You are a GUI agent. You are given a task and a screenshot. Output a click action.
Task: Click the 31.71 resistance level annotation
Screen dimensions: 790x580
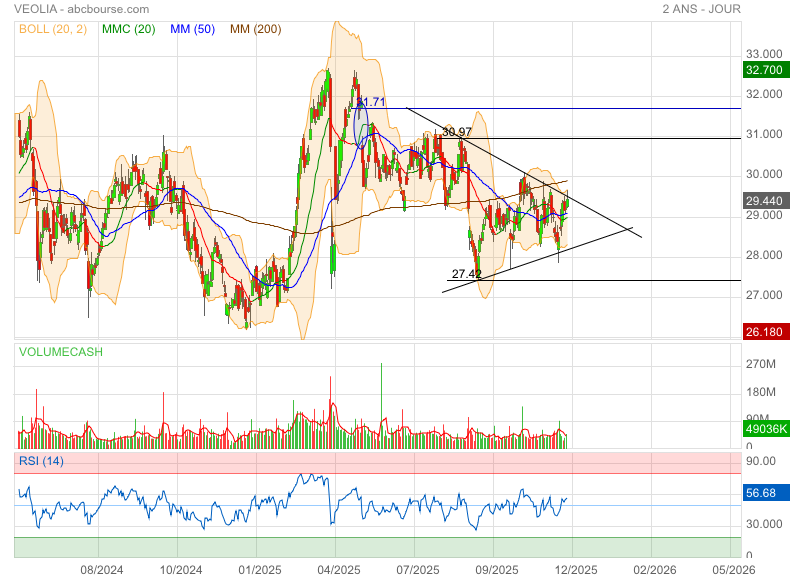[x=371, y=102]
